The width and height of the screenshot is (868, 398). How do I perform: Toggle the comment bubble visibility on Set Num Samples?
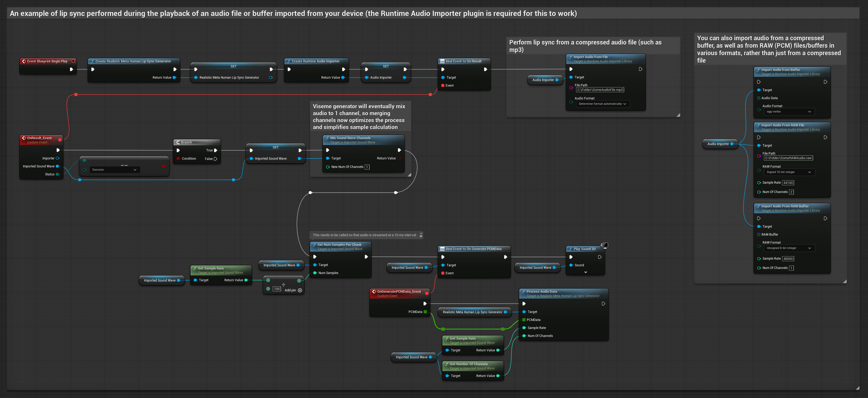421,236
